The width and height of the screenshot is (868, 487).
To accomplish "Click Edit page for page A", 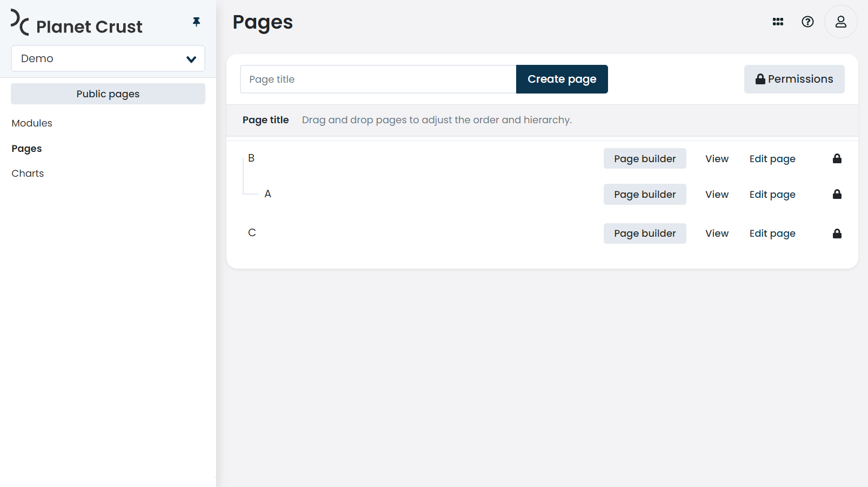I will 772,195.
